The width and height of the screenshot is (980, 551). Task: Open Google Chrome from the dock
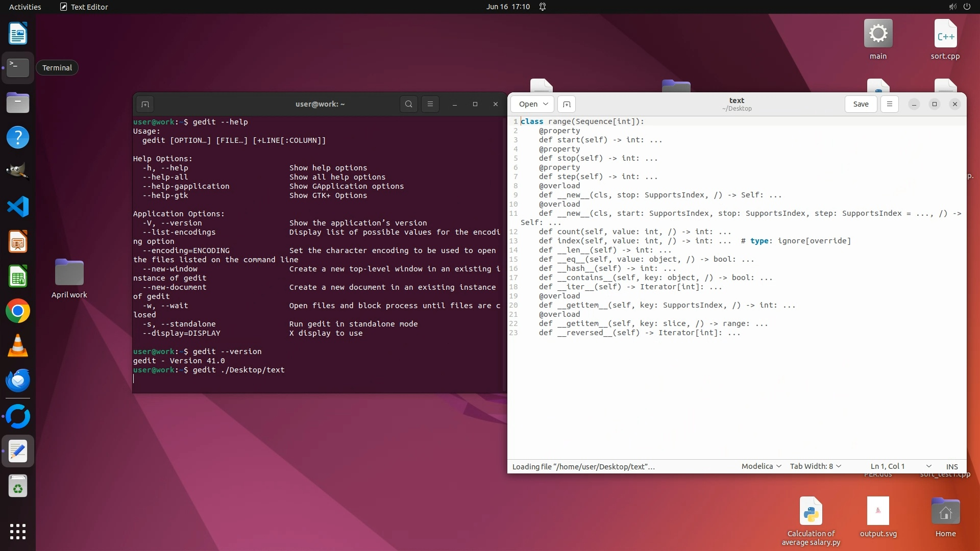(18, 311)
